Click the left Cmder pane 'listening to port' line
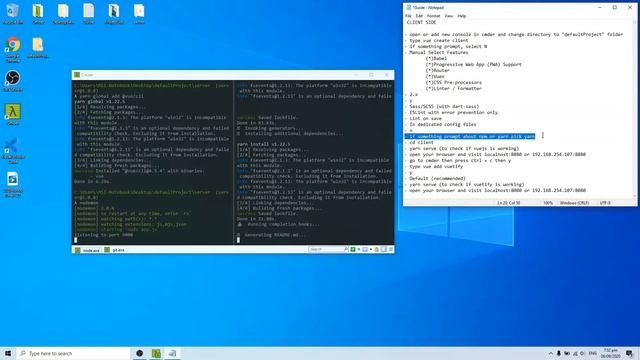 click(x=104, y=235)
